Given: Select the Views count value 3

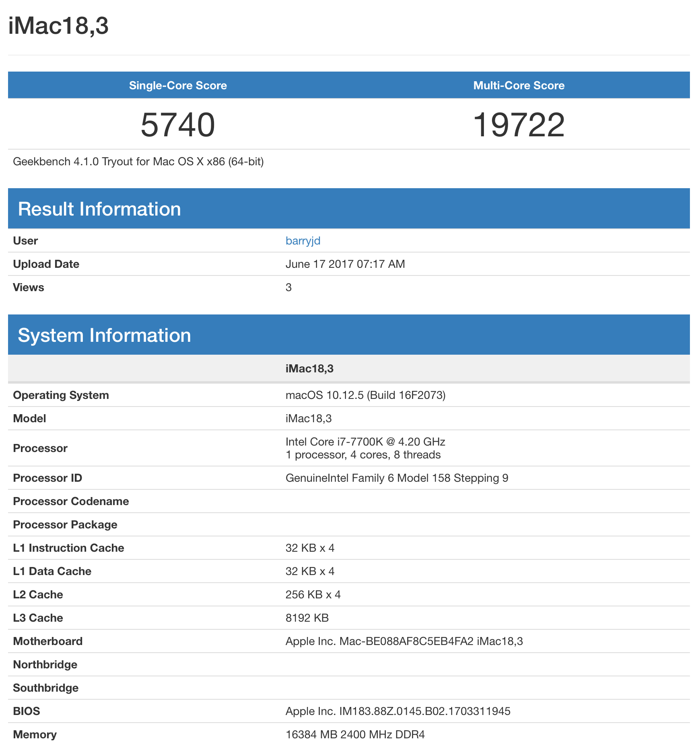Looking at the screenshot, I should (x=288, y=287).
